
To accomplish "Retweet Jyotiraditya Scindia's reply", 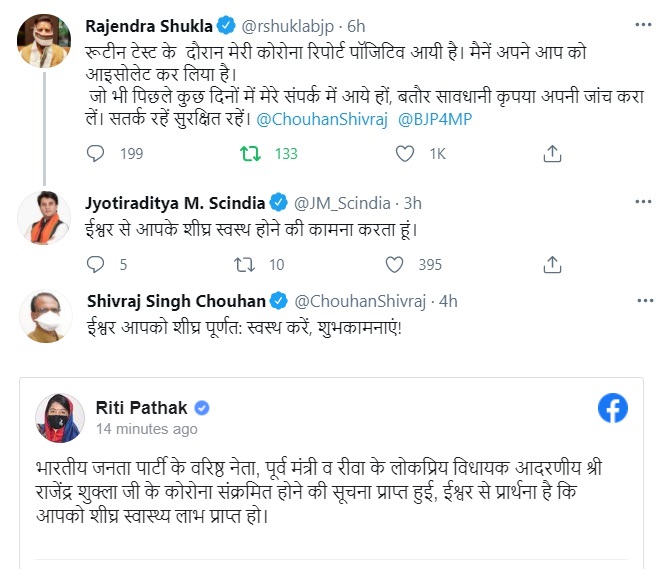I will (243, 265).
